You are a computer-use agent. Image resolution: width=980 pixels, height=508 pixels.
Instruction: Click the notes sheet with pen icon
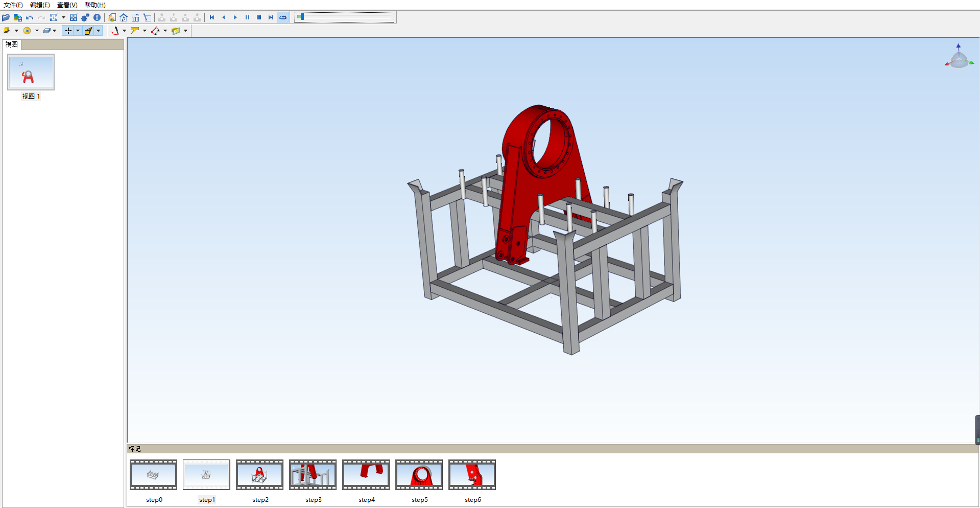147,17
